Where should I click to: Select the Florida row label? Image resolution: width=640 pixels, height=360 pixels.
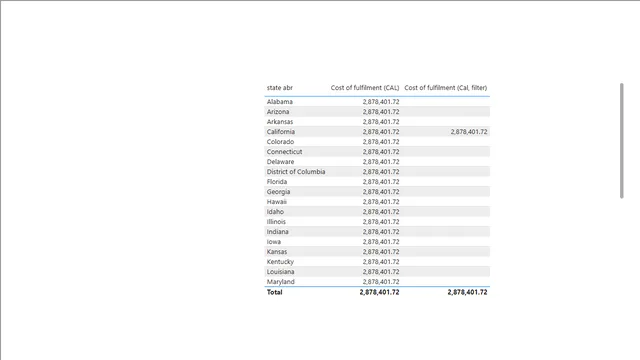pos(277,182)
